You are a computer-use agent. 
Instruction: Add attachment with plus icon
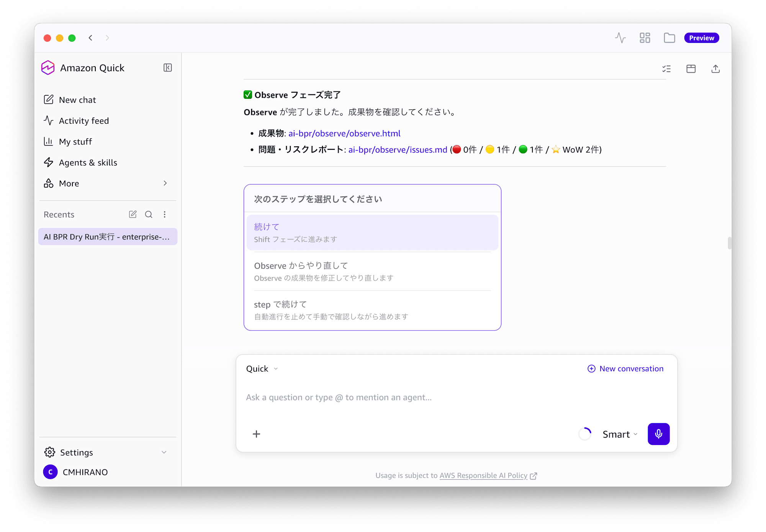[257, 434]
